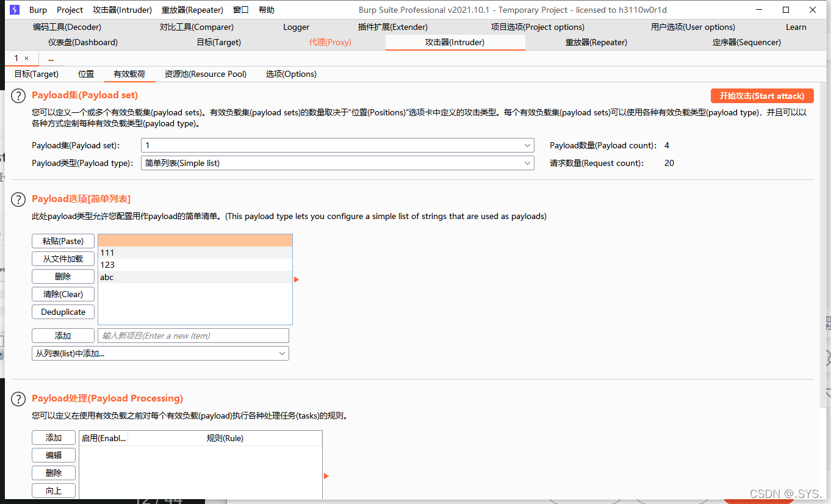The width and height of the screenshot is (831, 504).
Task: Click Payload count value 4
Action: pyautogui.click(x=667, y=145)
